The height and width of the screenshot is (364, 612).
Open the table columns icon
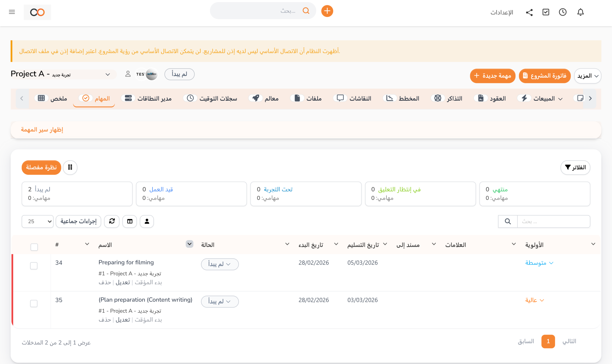pos(129,221)
